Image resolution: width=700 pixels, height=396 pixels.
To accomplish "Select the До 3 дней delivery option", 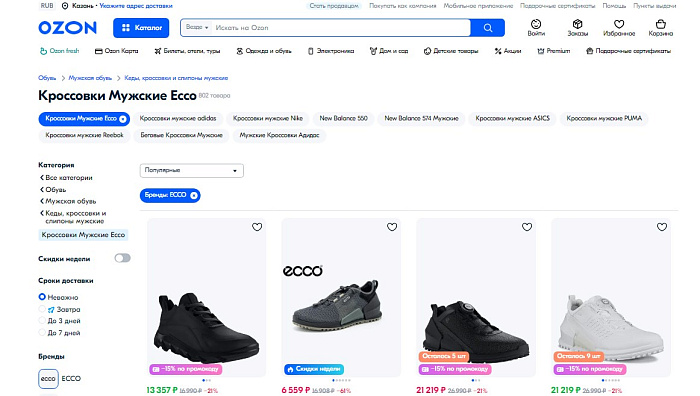I will [x=42, y=321].
